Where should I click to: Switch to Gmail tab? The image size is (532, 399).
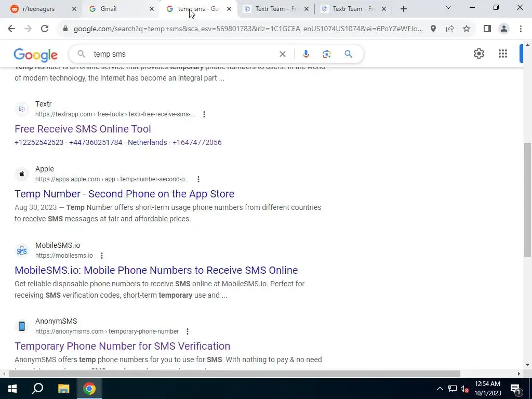point(120,9)
